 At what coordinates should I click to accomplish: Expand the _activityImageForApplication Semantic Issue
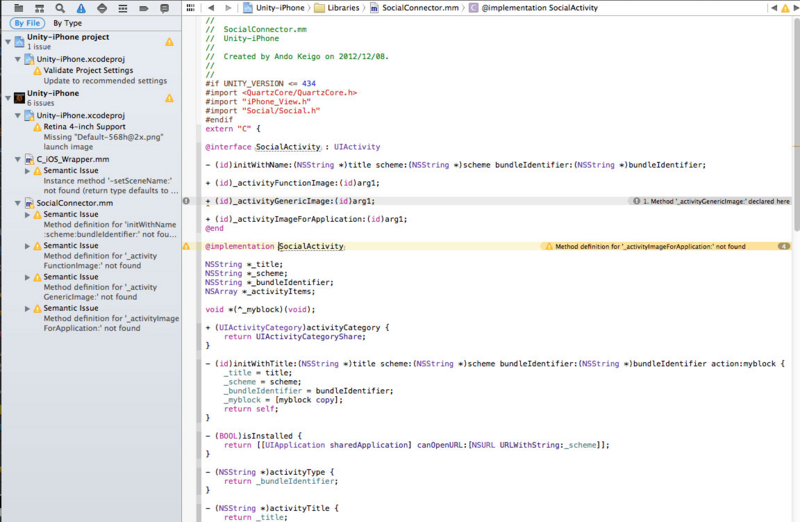coord(28,308)
